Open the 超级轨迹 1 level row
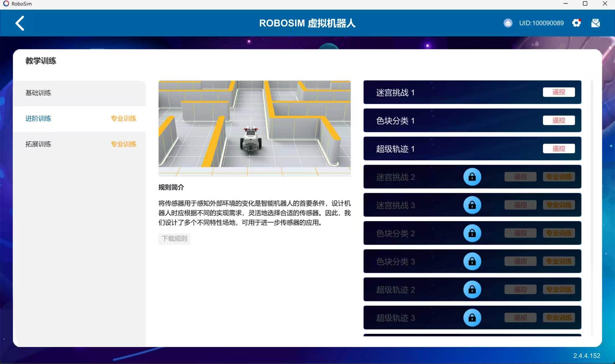 472,148
